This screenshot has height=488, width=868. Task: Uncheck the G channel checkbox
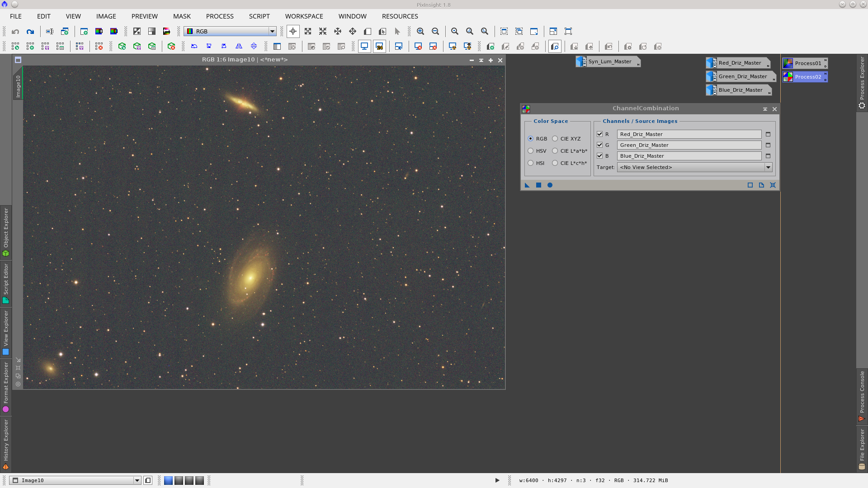600,145
